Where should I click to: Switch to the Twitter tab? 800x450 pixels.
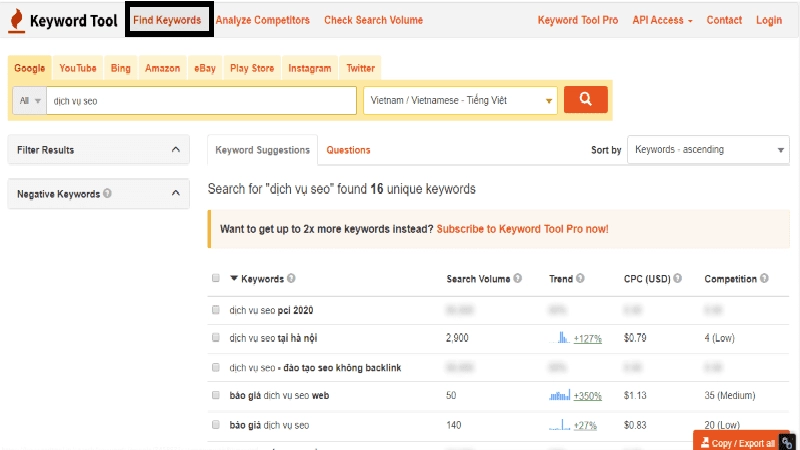pos(360,68)
